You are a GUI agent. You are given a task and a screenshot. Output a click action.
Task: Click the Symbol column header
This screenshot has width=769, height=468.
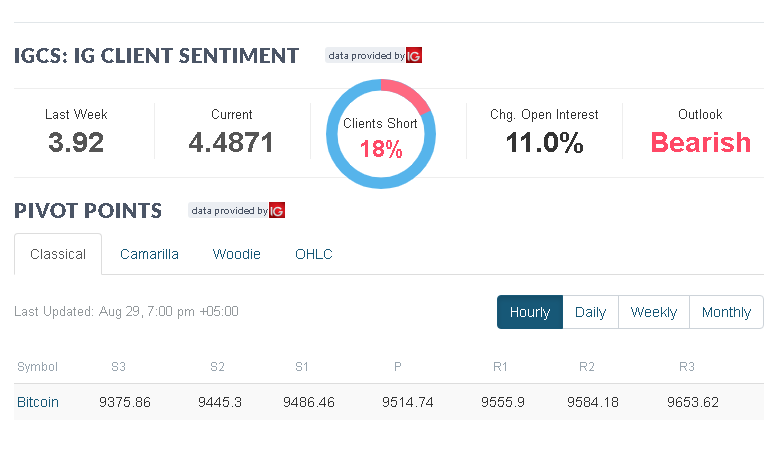coord(38,367)
